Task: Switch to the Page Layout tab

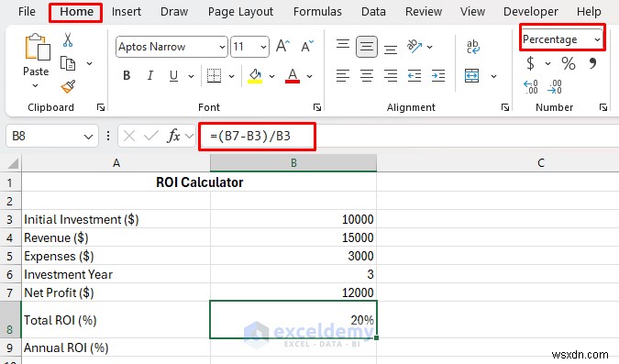Action: pyautogui.click(x=240, y=12)
